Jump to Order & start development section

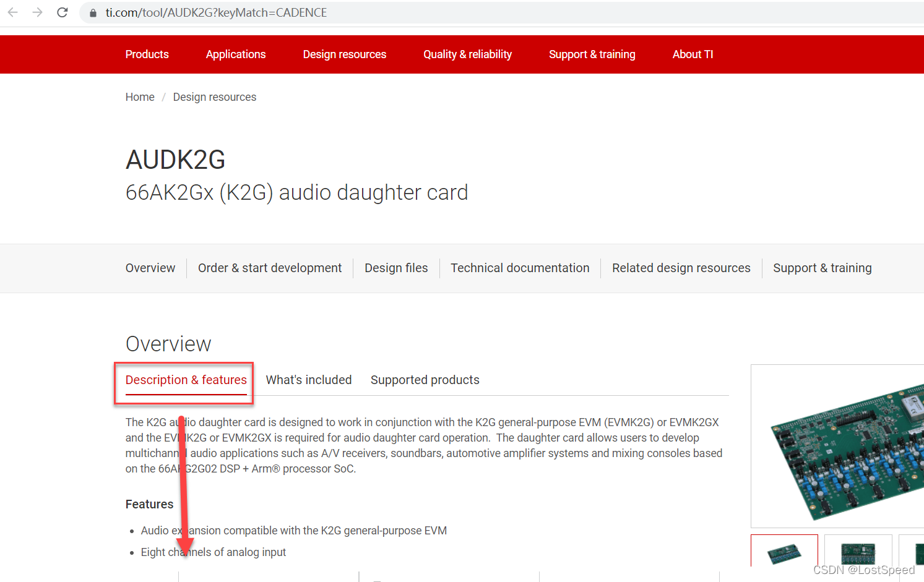click(270, 268)
